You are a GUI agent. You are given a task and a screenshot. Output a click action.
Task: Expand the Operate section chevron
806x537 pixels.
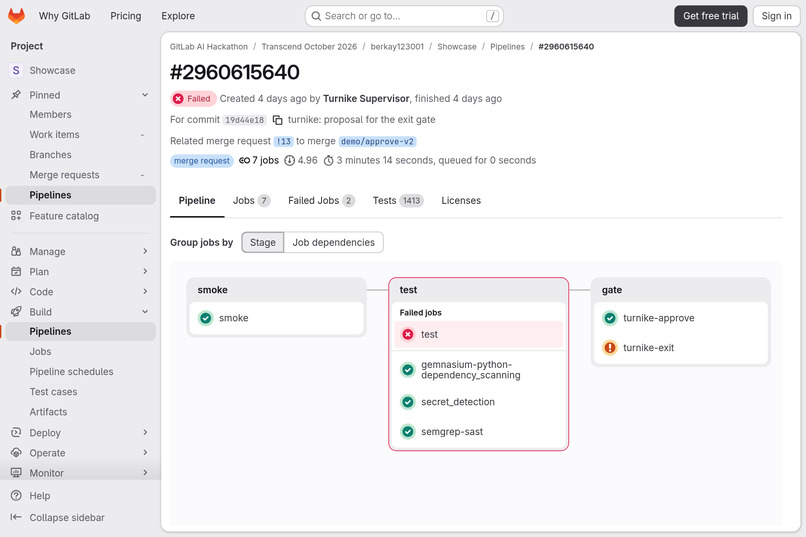(x=145, y=453)
